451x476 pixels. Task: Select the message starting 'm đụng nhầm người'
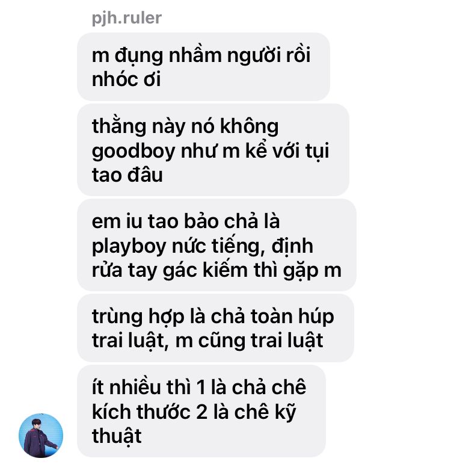[x=203, y=67]
